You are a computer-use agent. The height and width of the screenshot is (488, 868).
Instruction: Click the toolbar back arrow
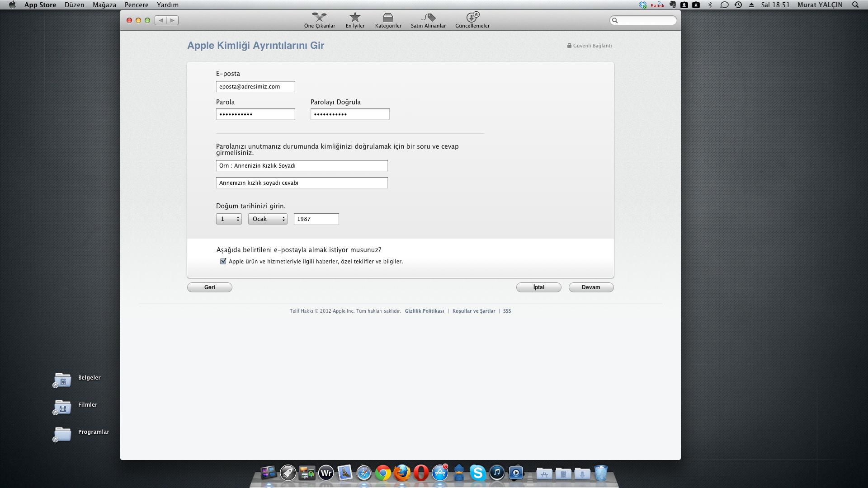coord(161,20)
